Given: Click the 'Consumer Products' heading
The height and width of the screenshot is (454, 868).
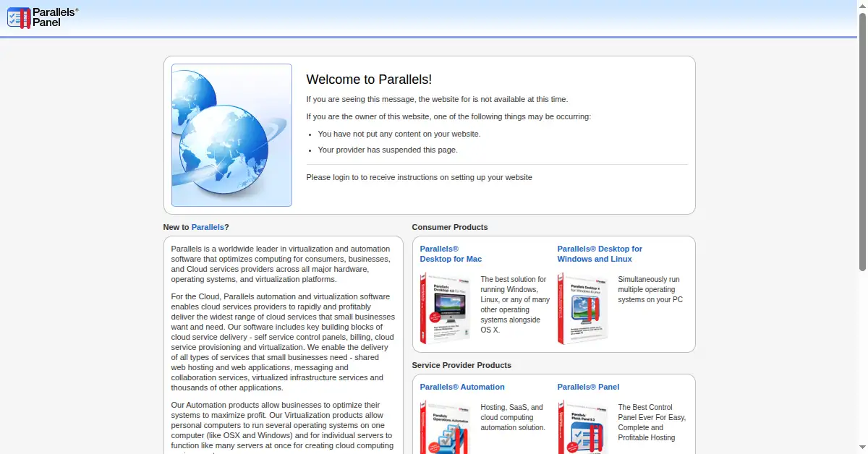Looking at the screenshot, I should pyautogui.click(x=450, y=227).
